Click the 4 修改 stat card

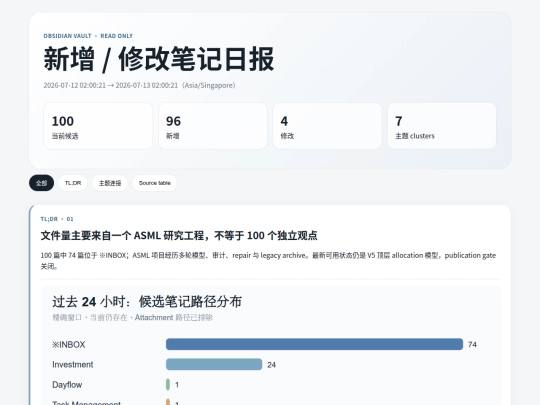point(328,126)
